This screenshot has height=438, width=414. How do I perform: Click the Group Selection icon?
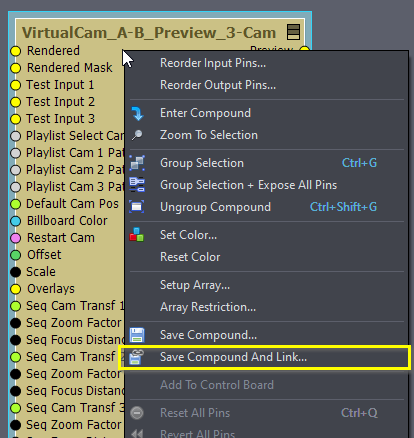[137, 163]
